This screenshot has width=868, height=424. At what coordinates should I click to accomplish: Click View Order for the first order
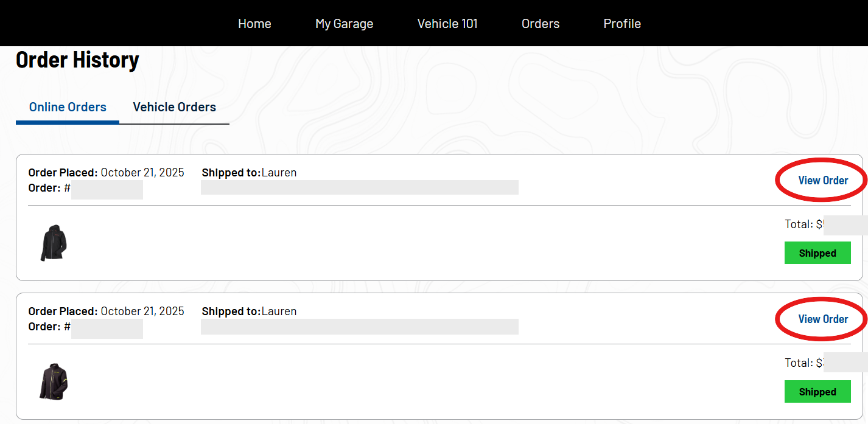pyautogui.click(x=823, y=180)
